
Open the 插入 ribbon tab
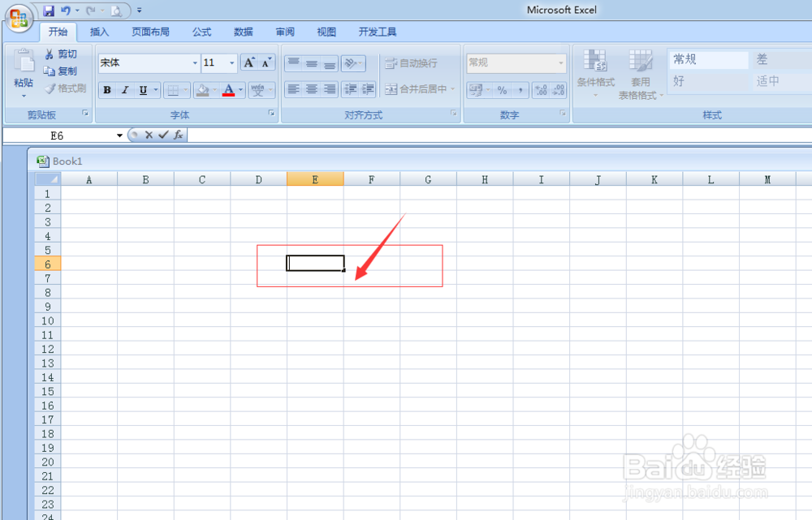(x=99, y=32)
